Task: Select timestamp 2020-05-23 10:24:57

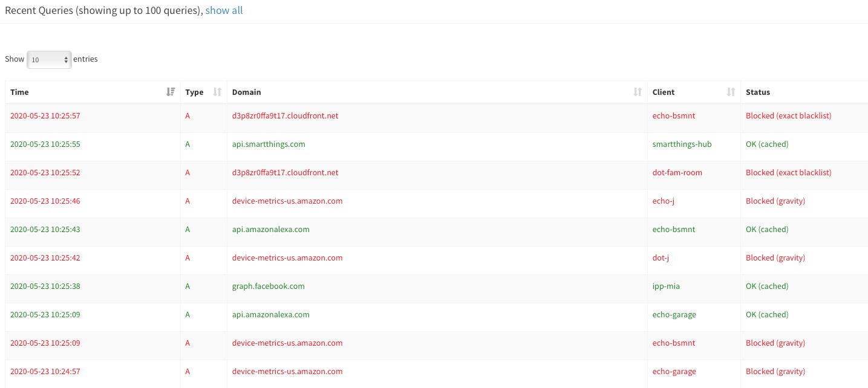Action: (x=45, y=371)
